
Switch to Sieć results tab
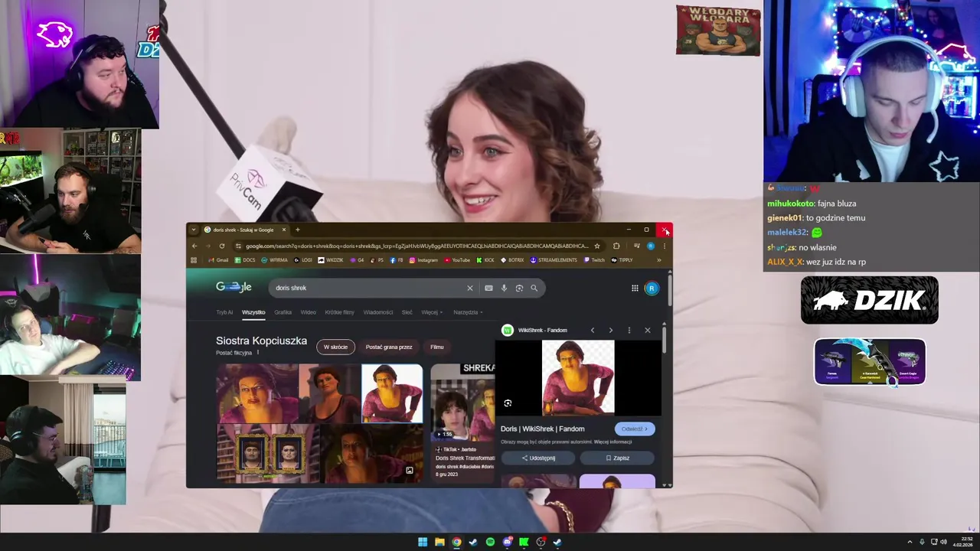pyautogui.click(x=407, y=312)
